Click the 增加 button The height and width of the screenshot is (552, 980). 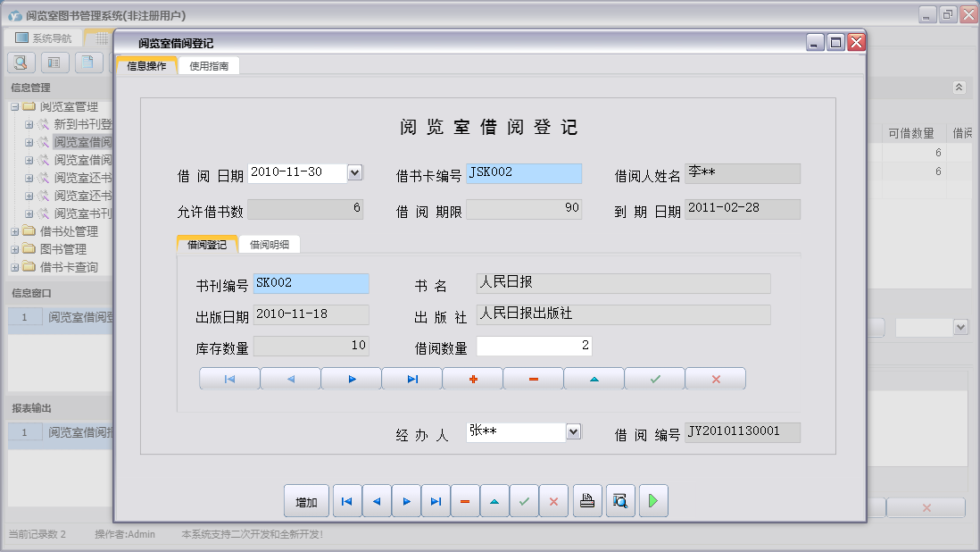tap(306, 501)
